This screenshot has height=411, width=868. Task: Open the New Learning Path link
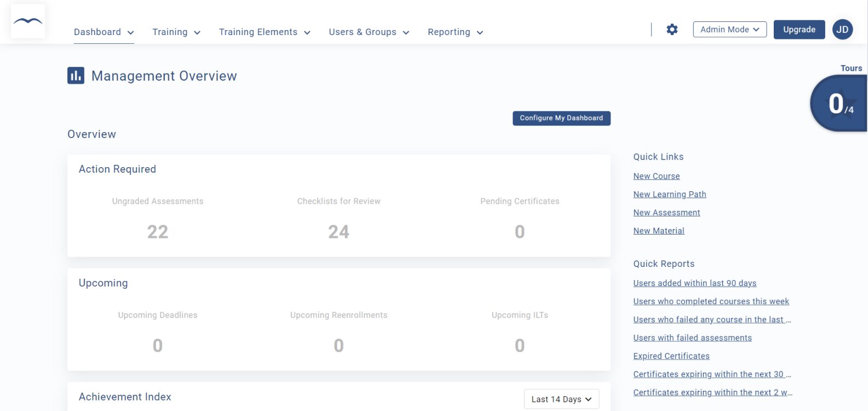click(x=670, y=195)
